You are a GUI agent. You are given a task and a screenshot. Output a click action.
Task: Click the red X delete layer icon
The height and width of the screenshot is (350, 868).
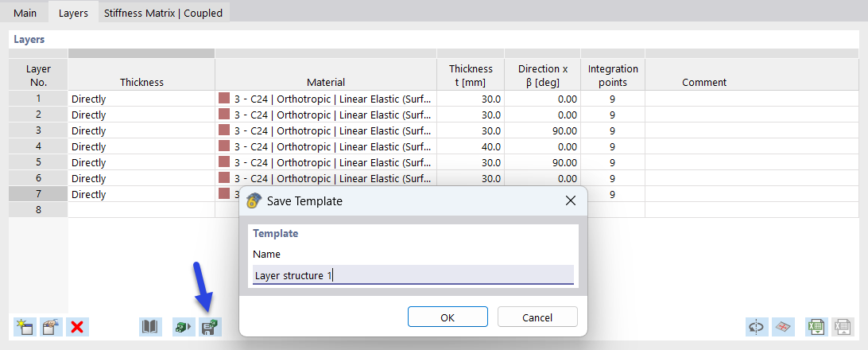tap(77, 326)
